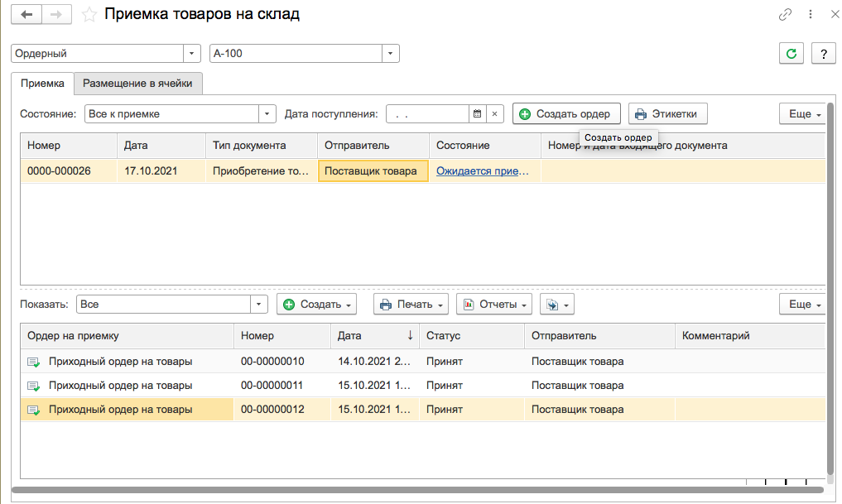Image resolution: width=842 pixels, height=504 pixels.
Task: Expand the А-100 dropdown
Action: click(x=391, y=54)
